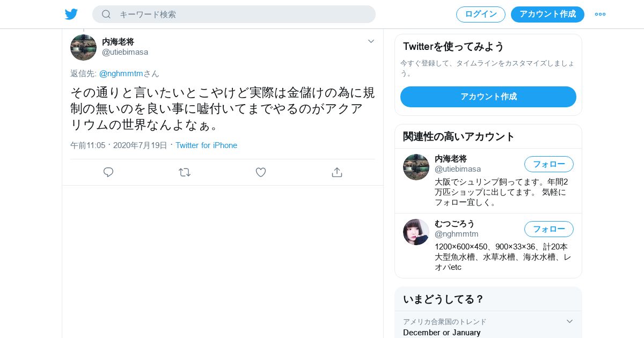The width and height of the screenshot is (644, 338).
Task: Click the アカウント作成 button in the header
Action: [547, 14]
